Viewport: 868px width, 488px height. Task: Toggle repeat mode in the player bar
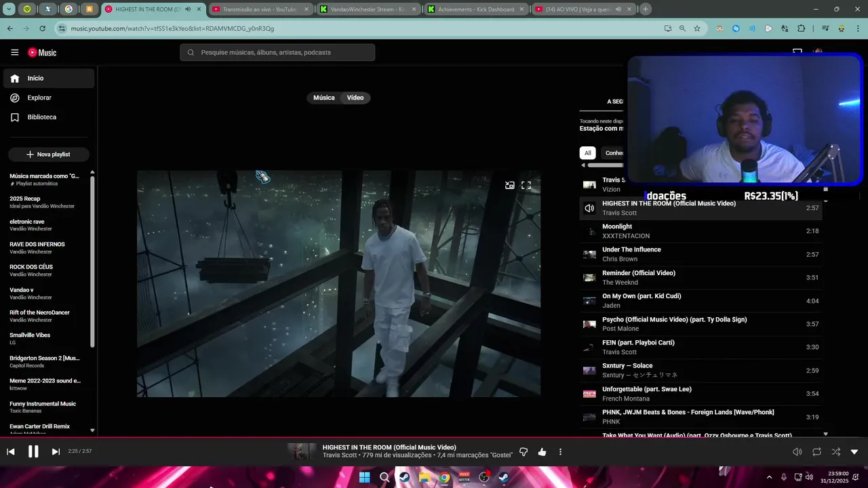pos(816,452)
